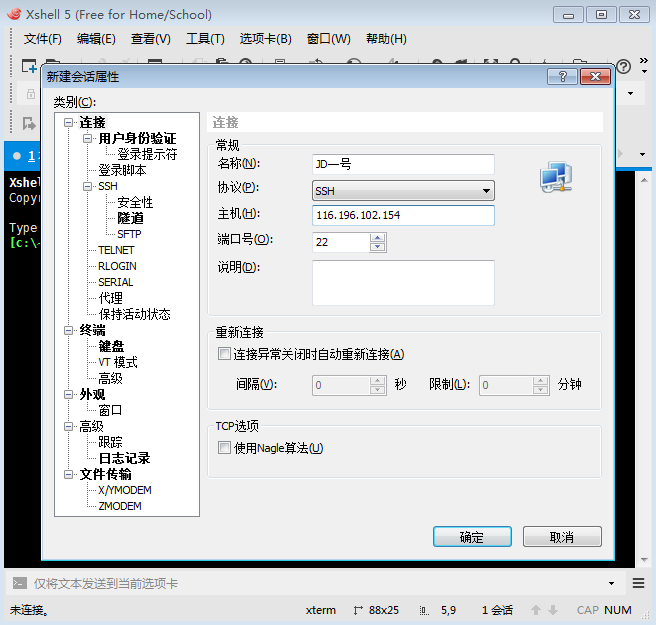Open the hamburger menu beside the compose bar
The width and height of the screenshot is (656, 625).
[x=638, y=583]
